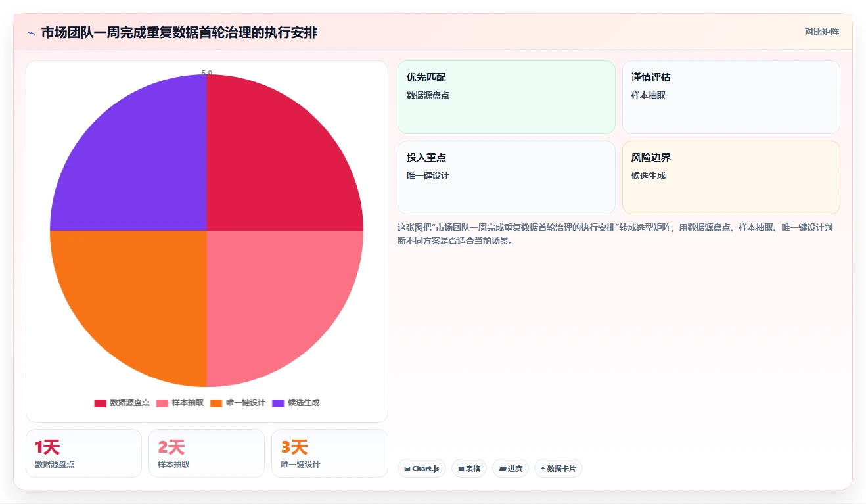Click 唯一键设计 text inside the 投入重点 card

pos(428,175)
